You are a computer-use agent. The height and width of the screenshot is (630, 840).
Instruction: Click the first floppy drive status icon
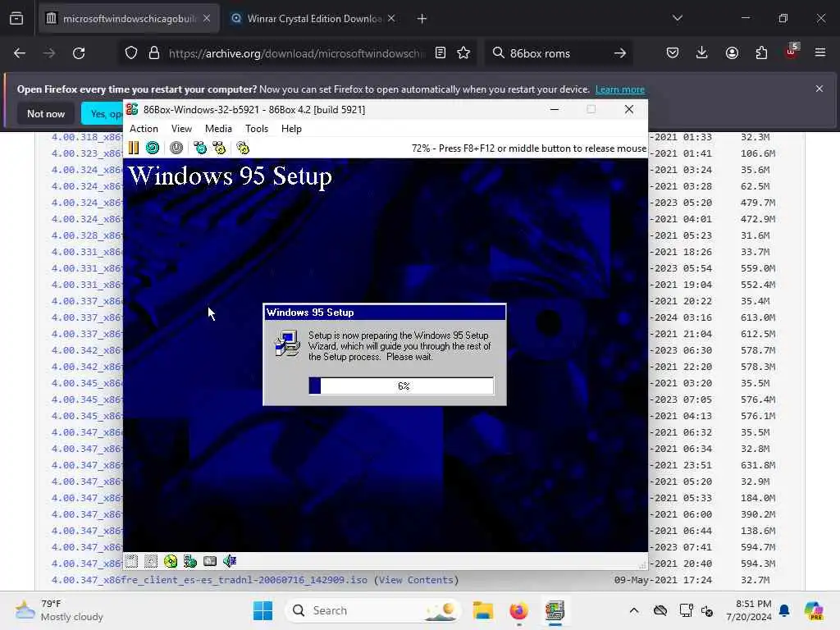click(132, 561)
